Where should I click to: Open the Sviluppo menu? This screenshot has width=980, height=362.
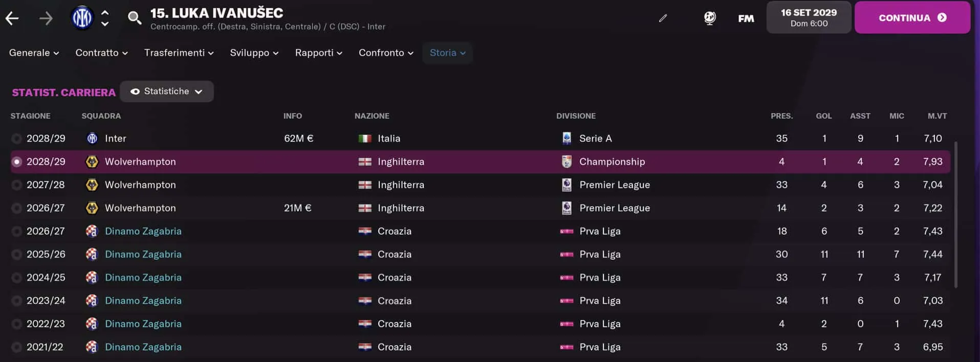(x=254, y=53)
